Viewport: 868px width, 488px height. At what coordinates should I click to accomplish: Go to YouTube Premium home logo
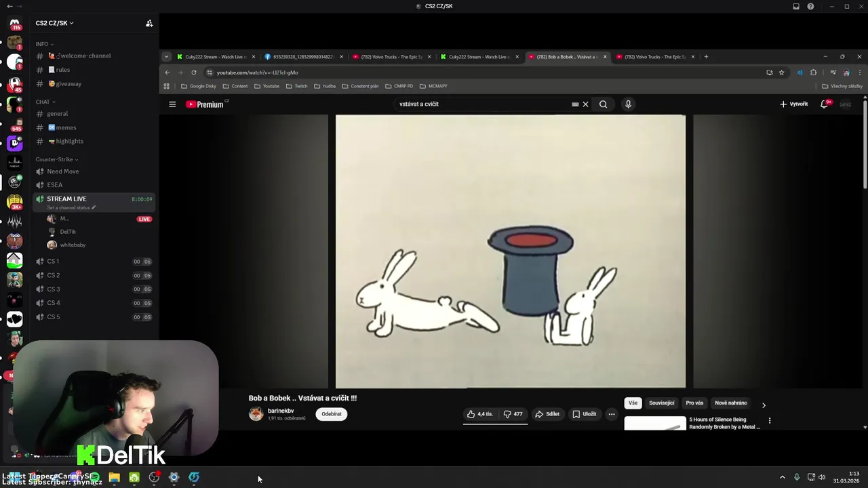[x=205, y=104]
